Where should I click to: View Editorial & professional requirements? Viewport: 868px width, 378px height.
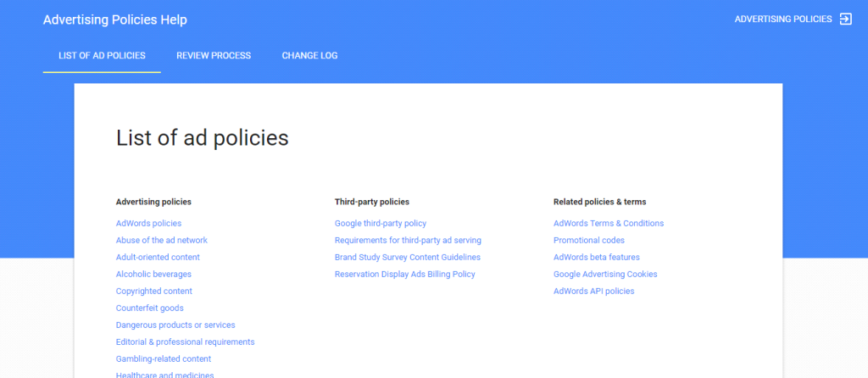[x=185, y=342]
